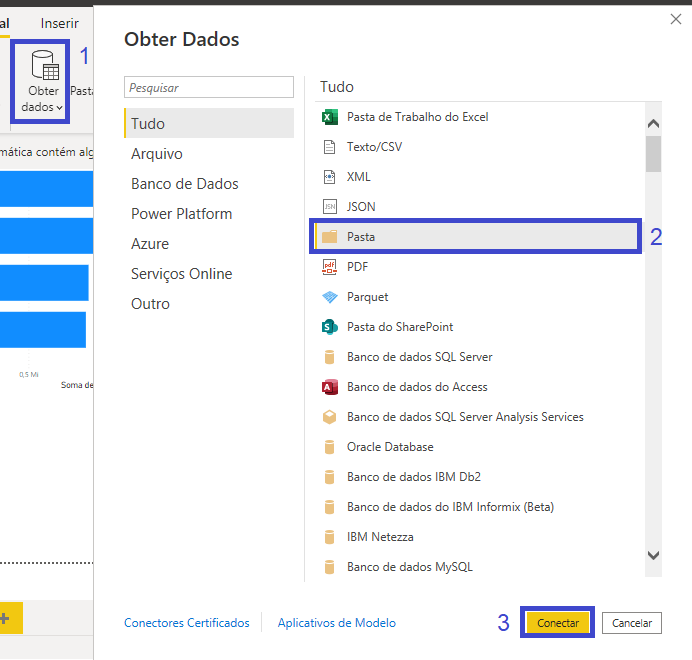The height and width of the screenshot is (660, 692).
Task: Open the Conectores Certificados link
Action: [187, 622]
